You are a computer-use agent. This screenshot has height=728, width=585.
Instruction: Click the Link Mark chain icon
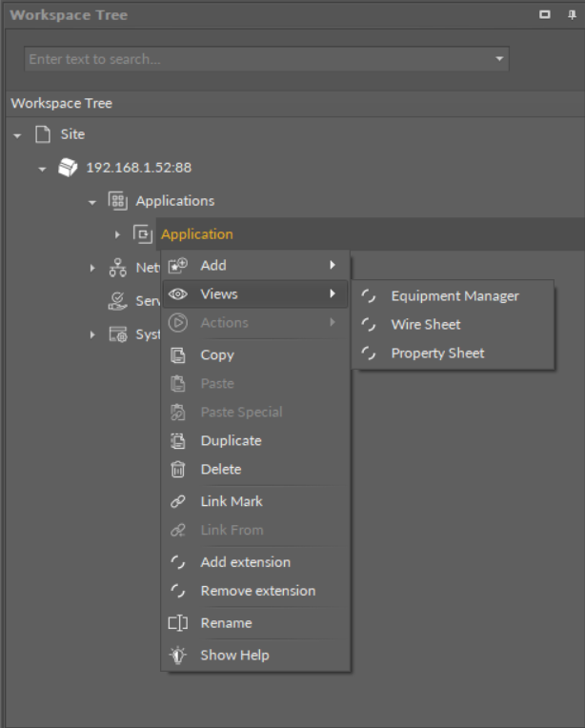pyautogui.click(x=177, y=501)
